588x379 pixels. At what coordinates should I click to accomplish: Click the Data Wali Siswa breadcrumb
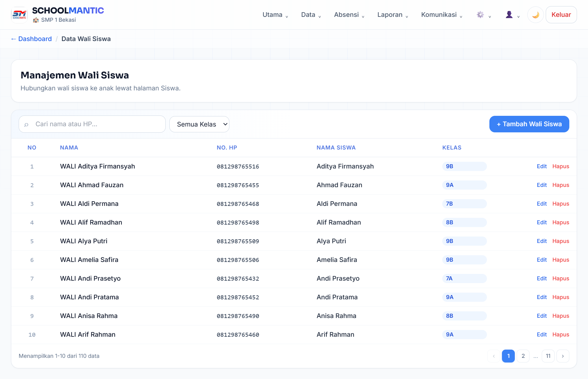tap(86, 39)
